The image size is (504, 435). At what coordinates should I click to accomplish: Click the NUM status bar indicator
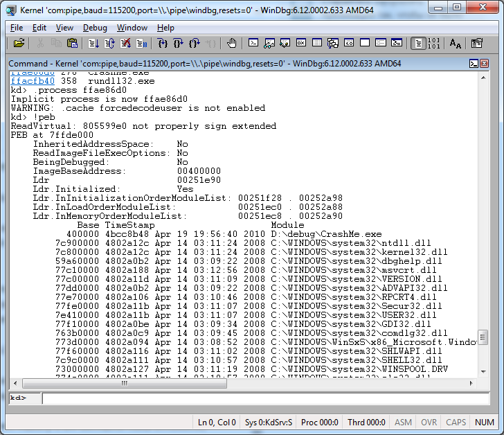485,422
